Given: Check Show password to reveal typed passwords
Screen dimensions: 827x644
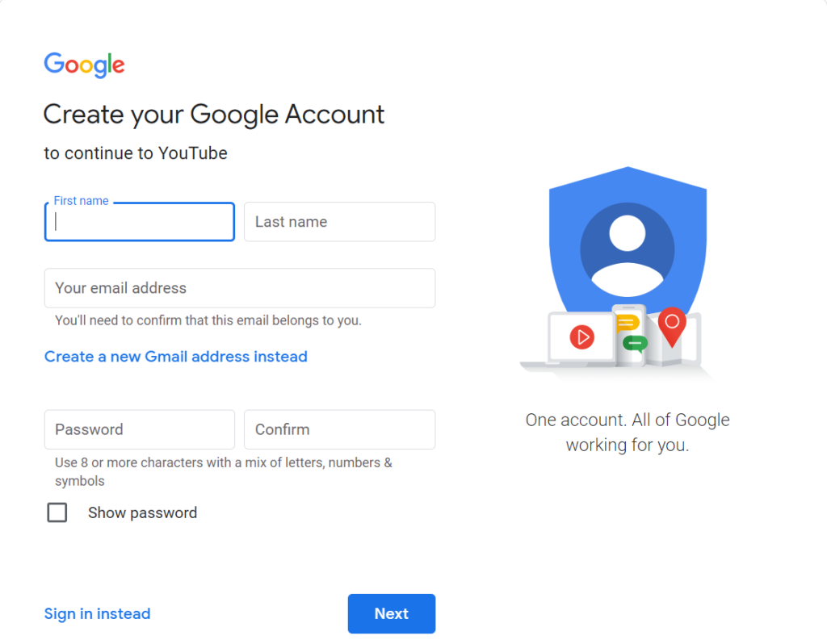Looking at the screenshot, I should 57,512.
